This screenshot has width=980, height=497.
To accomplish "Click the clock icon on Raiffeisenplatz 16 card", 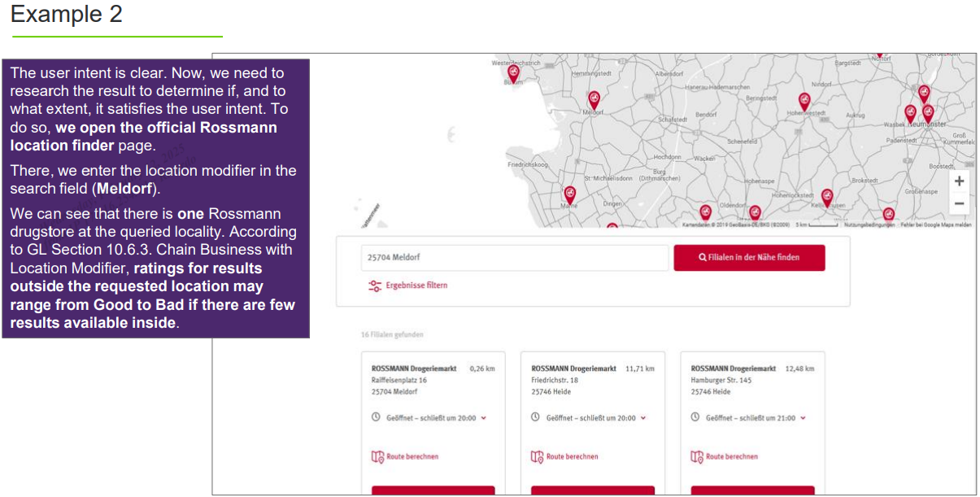I will tap(376, 417).
